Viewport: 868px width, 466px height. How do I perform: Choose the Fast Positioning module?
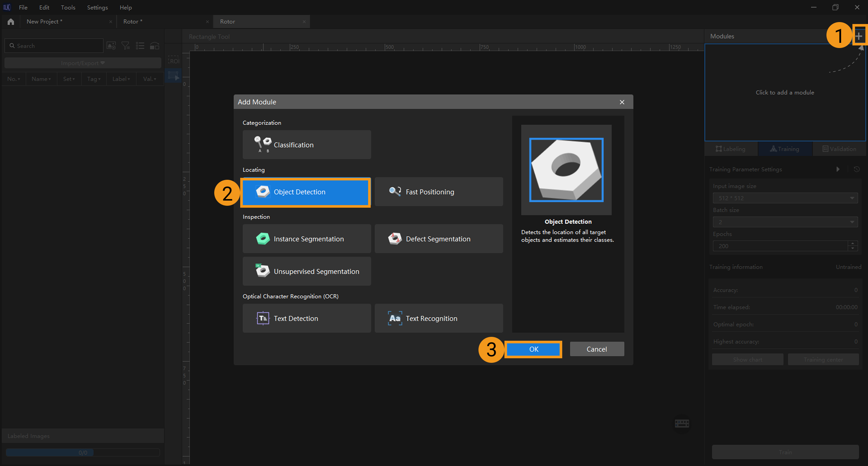(439, 192)
